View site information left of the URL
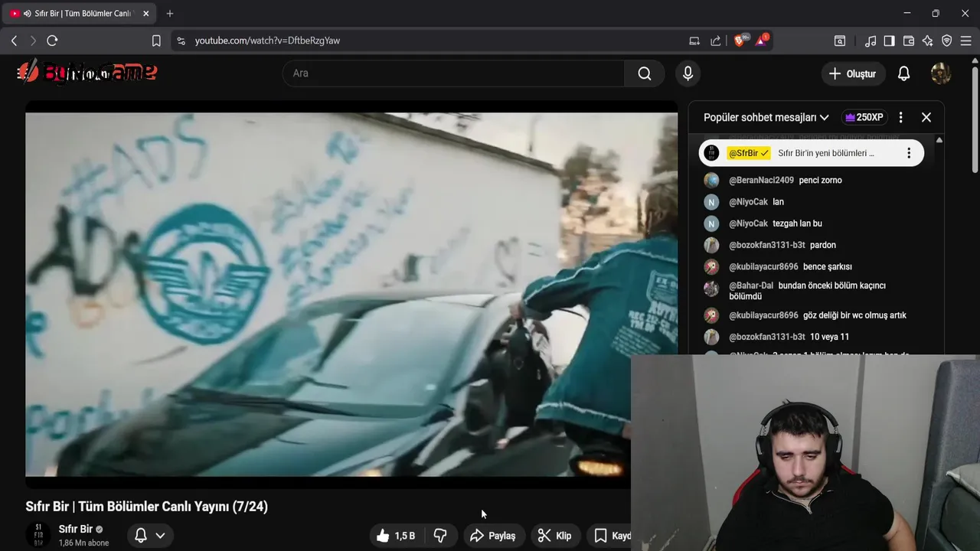The width and height of the screenshot is (980, 551). (x=181, y=41)
